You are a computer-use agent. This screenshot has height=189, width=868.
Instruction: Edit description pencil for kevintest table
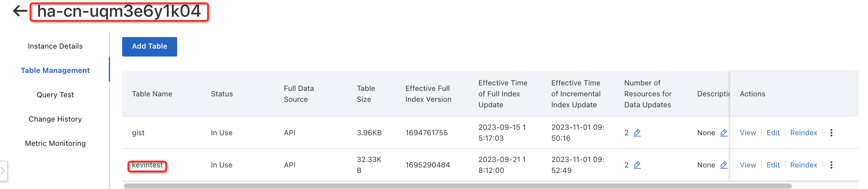click(723, 165)
